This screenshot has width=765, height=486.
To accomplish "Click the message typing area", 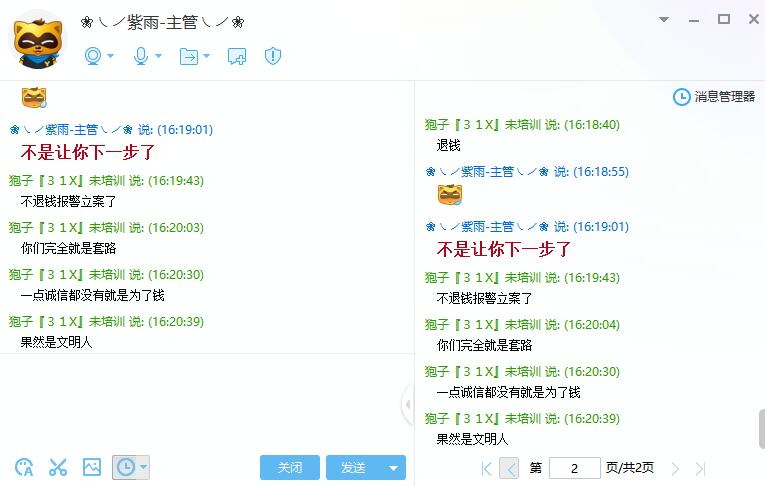I will [x=207, y=403].
